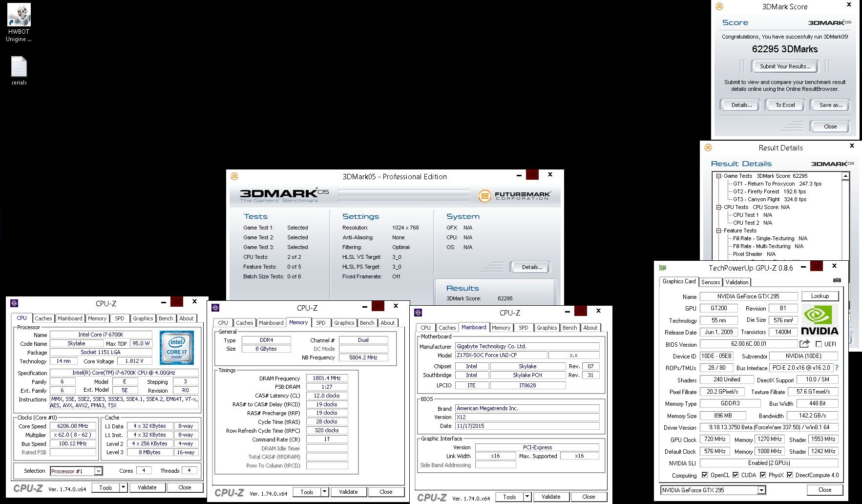Click the Bus Interface question mark
Image resolution: width=862 pixels, height=504 pixels.
pos(836,368)
